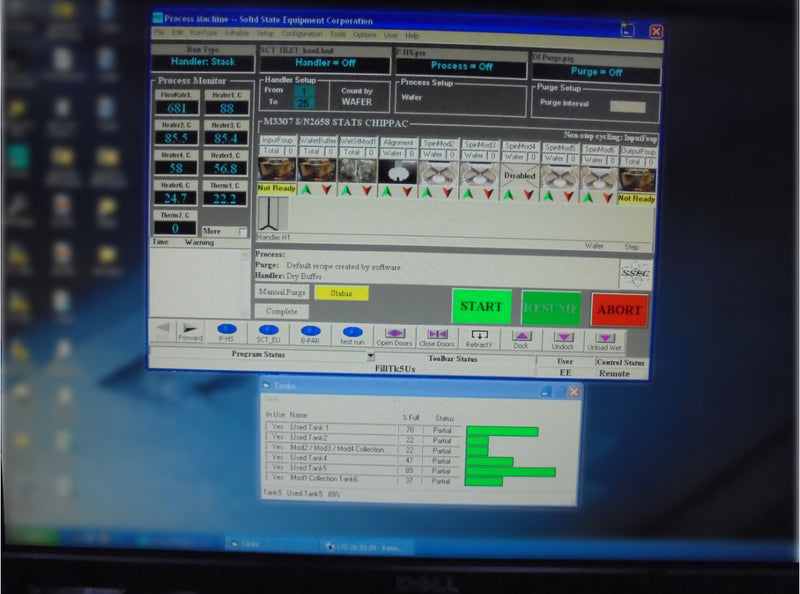
Task: Click the Handler Setup To field
Action: [305, 103]
